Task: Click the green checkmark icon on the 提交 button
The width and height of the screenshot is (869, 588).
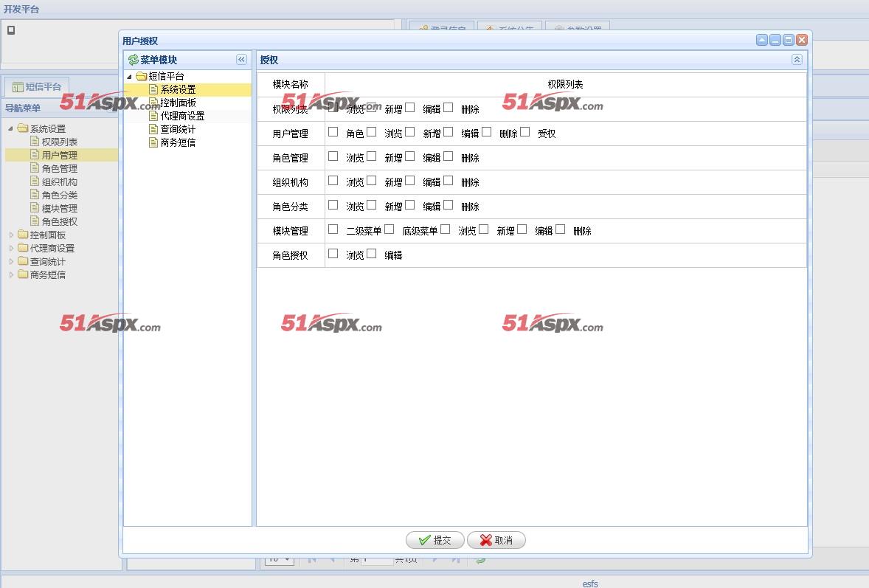Action: tap(424, 540)
